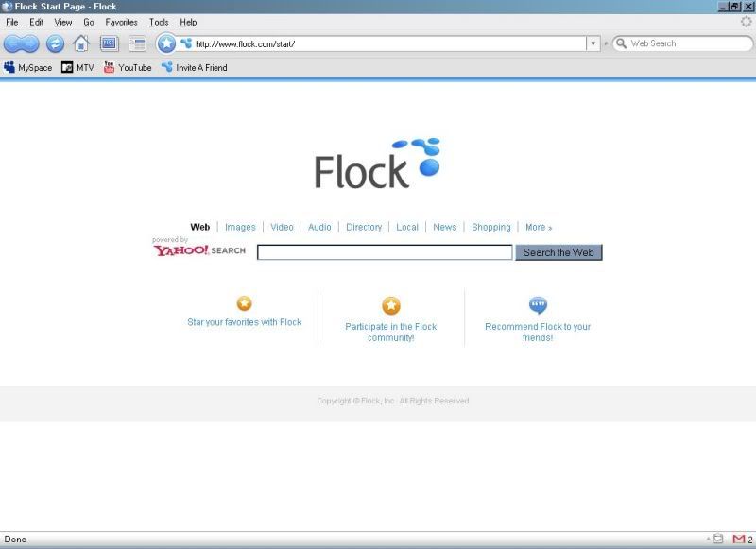Click the blue speech bubble icon above 'Recommend Flock'

click(x=538, y=305)
